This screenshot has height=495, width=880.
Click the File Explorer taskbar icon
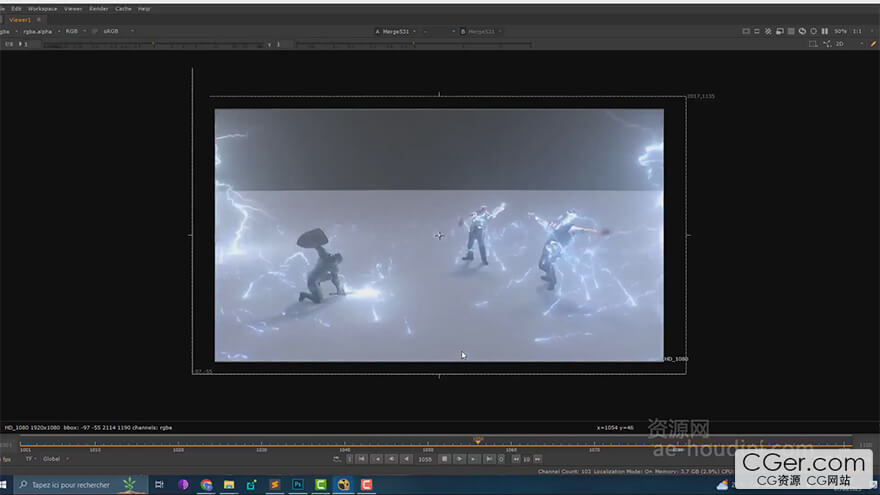[229, 484]
